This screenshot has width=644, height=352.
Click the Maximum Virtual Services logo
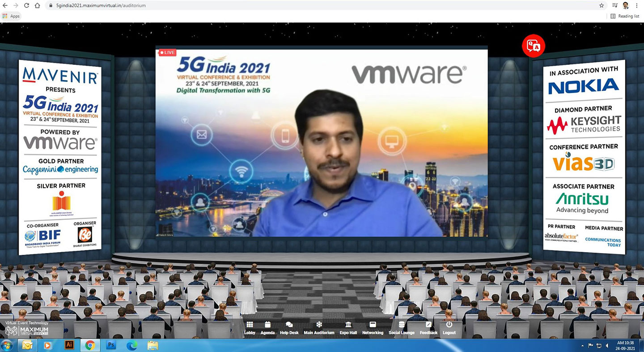27,331
